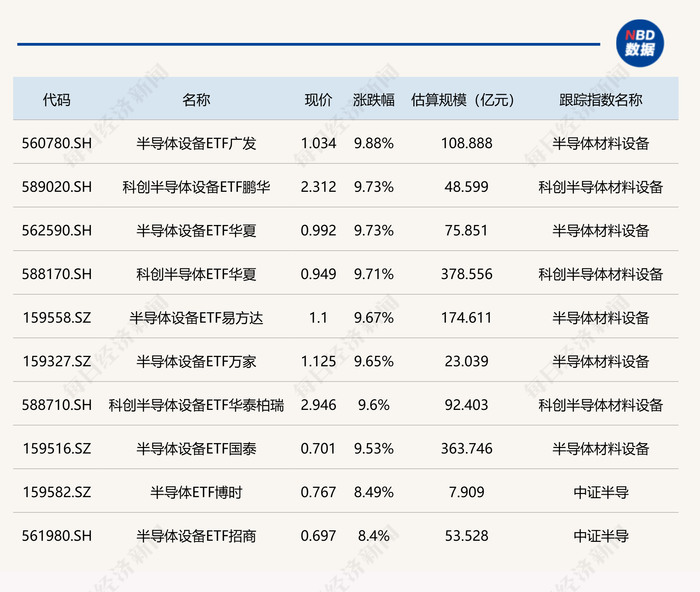Click the 跟踪指数名称 column header
Viewport: 700px width, 592px height.
click(601, 100)
